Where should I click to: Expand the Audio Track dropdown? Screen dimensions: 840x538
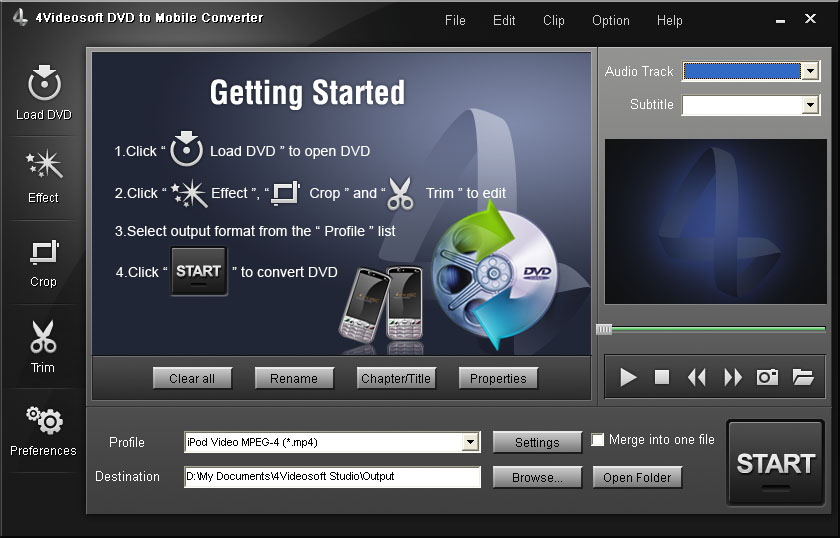[809, 71]
